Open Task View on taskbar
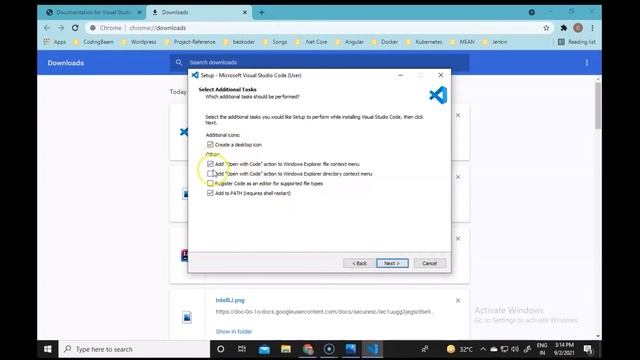Viewport: 640px width, 360px height. point(242,349)
